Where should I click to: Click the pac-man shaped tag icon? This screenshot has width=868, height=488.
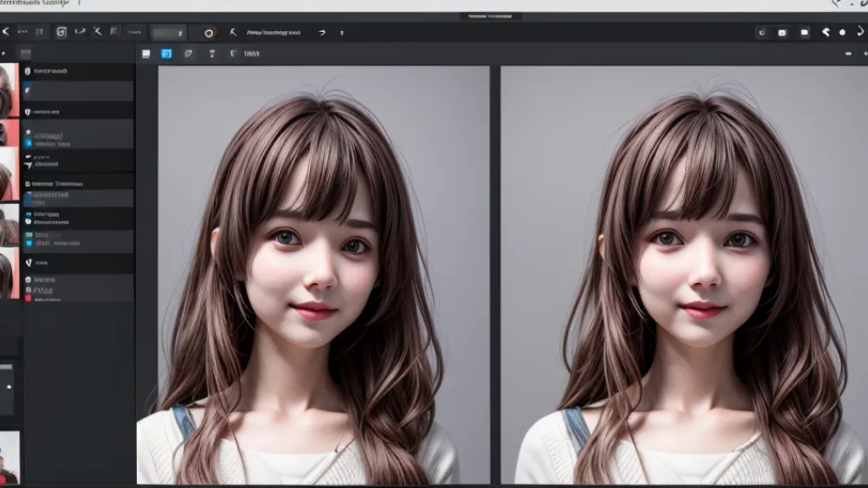tap(825, 32)
